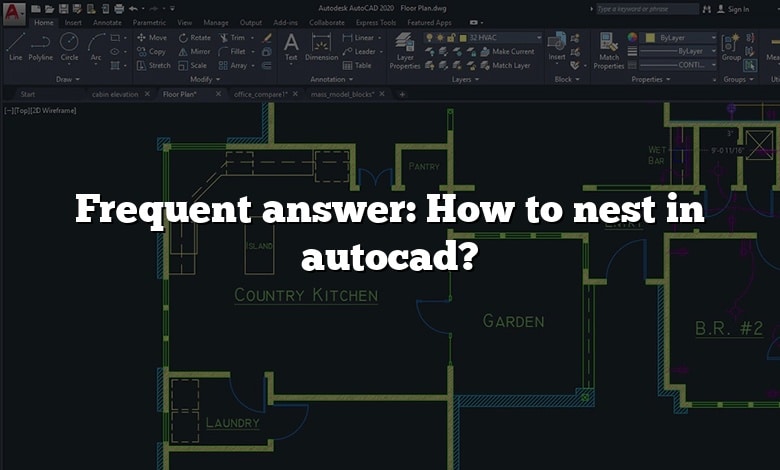Viewport: 780px width, 470px height.
Task: Toggle the lock icon for 32 HVAC layer
Action: (x=451, y=37)
